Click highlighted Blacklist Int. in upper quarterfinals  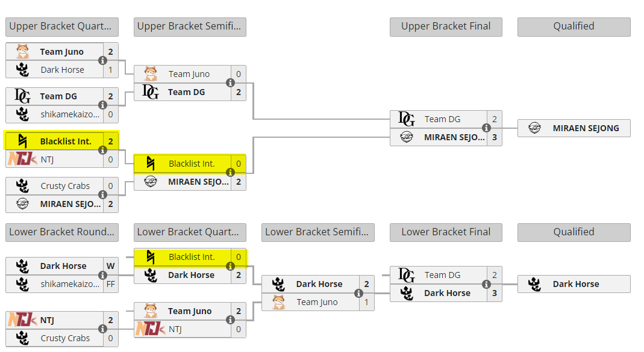pyautogui.click(x=66, y=141)
